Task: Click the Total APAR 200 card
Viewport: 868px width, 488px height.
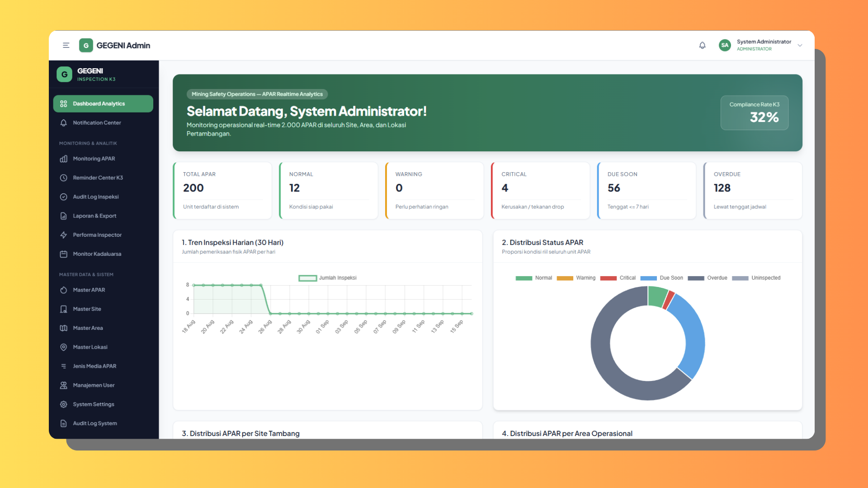Action: [x=222, y=191]
